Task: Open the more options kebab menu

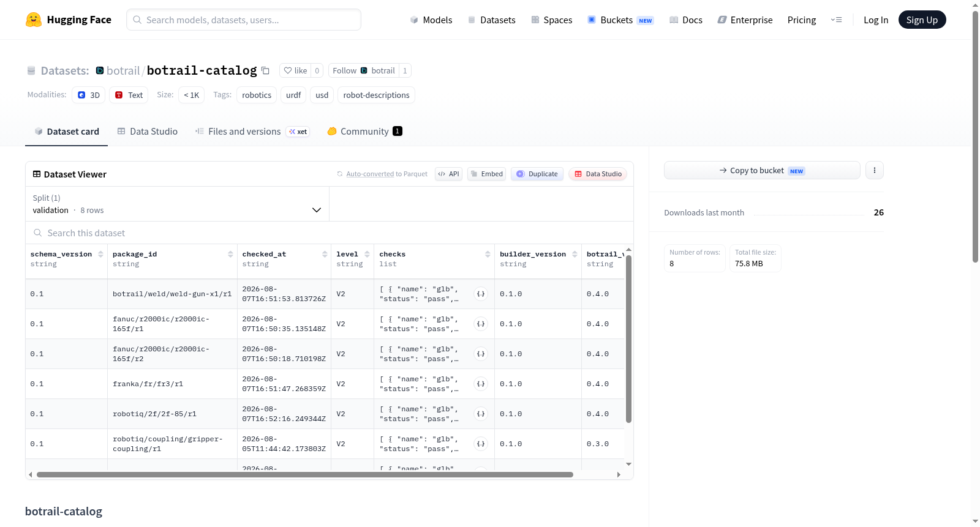Action: click(x=875, y=170)
